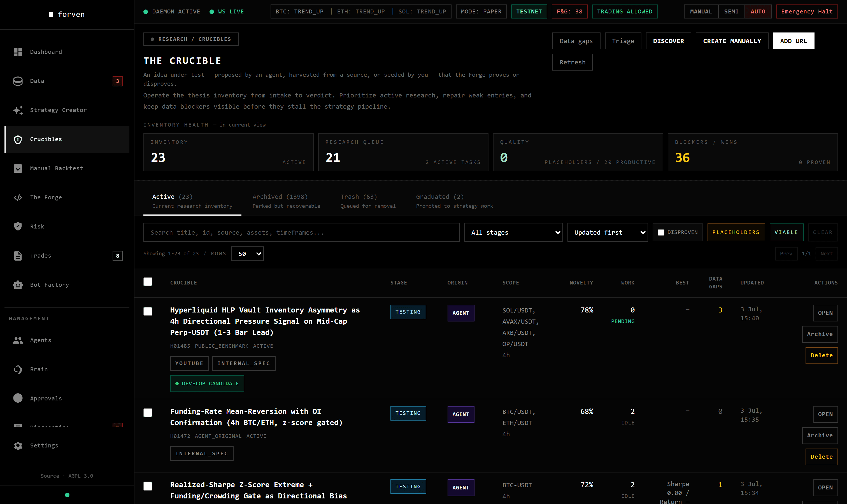The image size is (847, 504).
Task: Select the Hyperliquid HLP Vault row checkbox
Action: [x=148, y=311]
